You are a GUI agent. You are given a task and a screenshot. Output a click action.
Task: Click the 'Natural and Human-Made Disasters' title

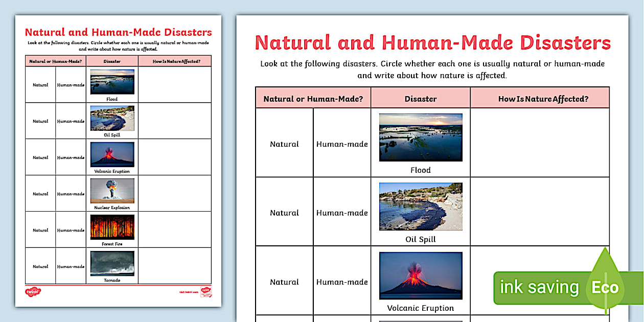click(432, 42)
